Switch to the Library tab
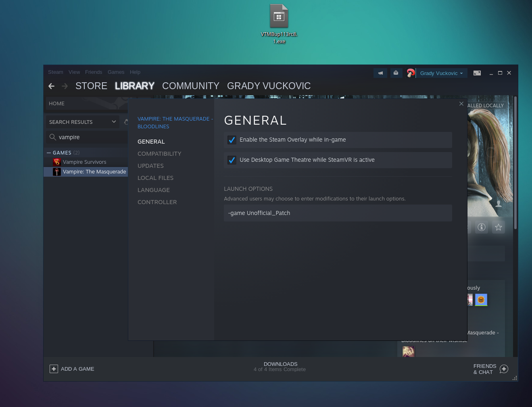This screenshot has height=407, width=532. point(135,86)
